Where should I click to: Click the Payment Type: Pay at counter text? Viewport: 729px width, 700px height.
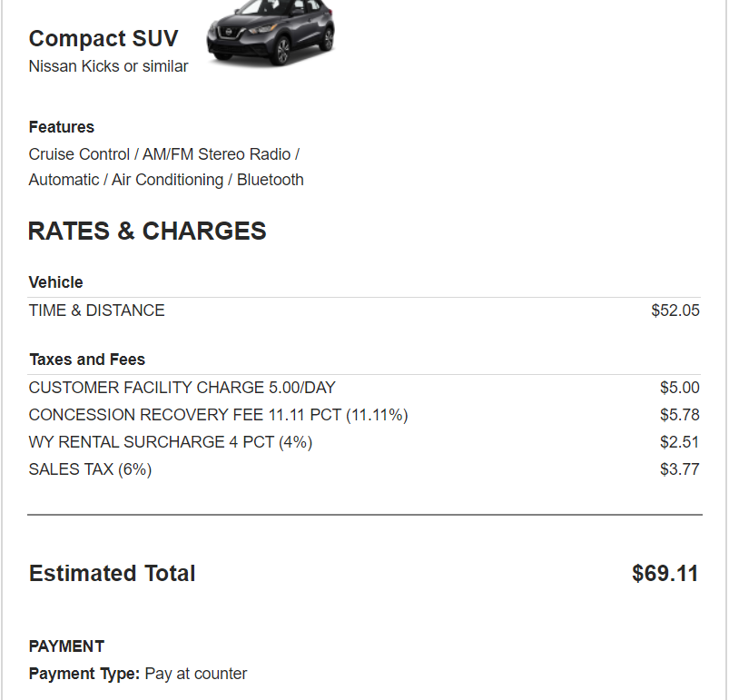click(138, 674)
